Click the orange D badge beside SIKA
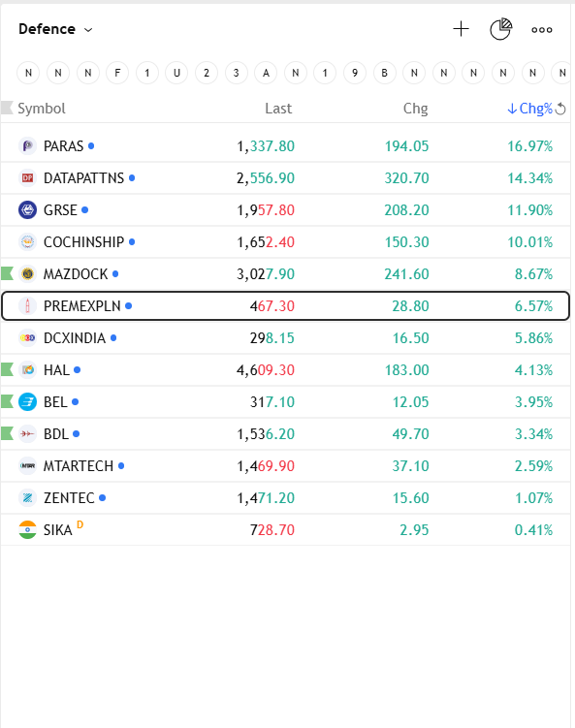The image size is (575, 728). click(80, 524)
